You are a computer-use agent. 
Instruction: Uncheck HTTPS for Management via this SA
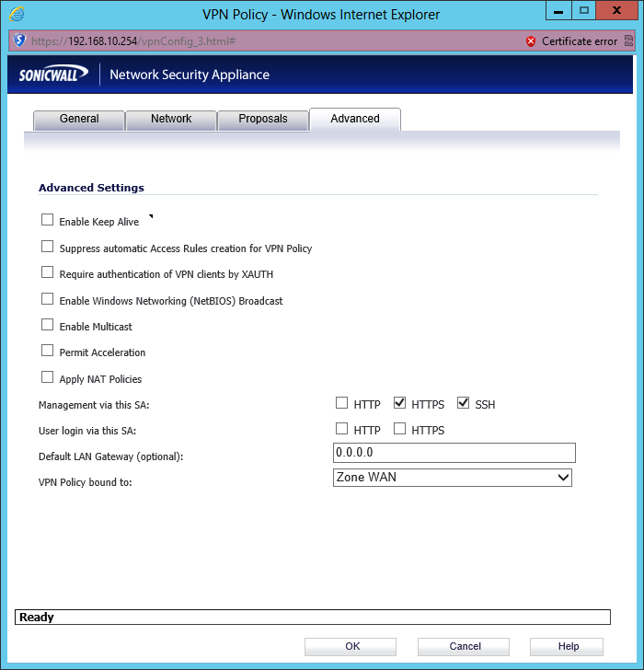point(399,403)
